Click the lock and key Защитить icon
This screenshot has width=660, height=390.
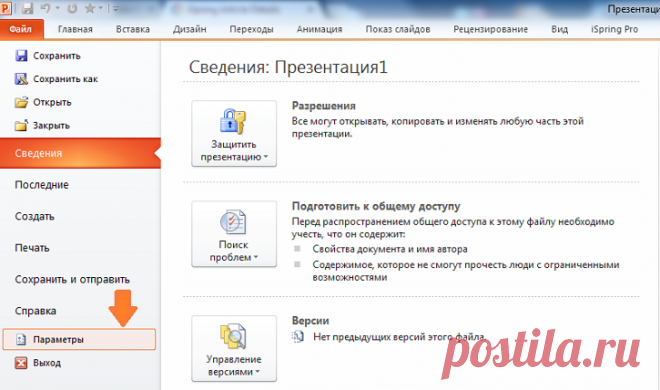pyautogui.click(x=232, y=121)
